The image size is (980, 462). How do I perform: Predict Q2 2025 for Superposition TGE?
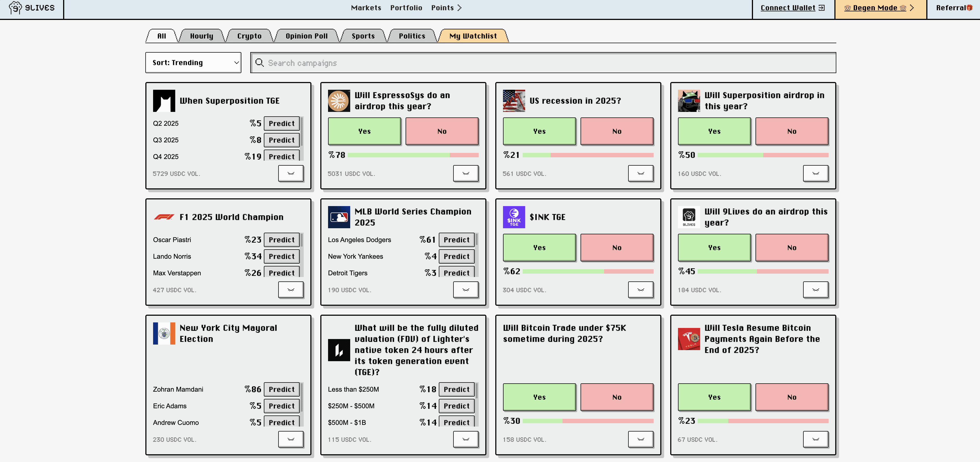tap(282, 123)
